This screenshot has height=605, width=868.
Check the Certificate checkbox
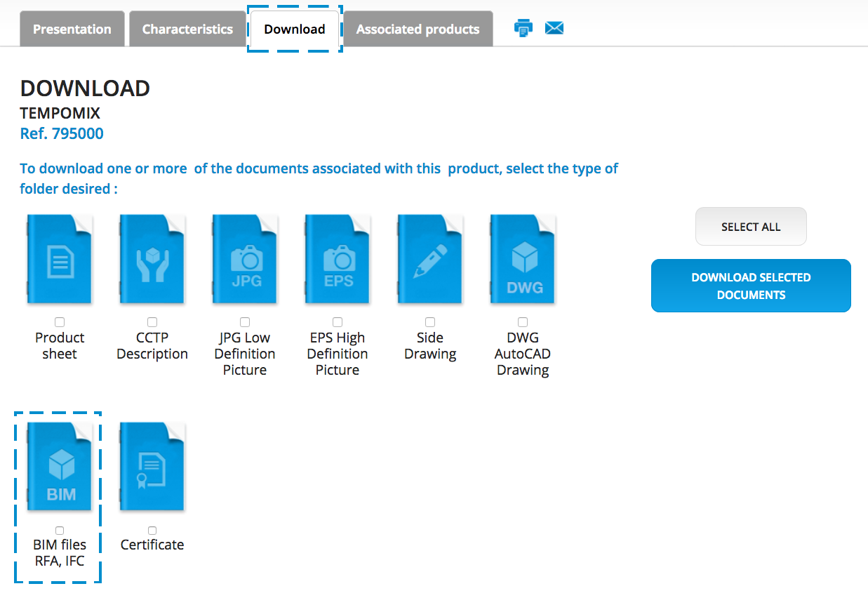coord(152,531)
